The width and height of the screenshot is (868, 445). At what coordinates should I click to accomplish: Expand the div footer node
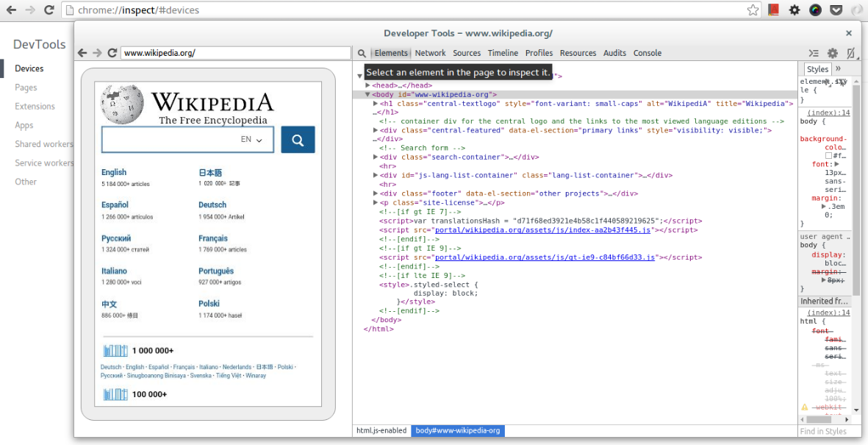[x=376, y=194]
